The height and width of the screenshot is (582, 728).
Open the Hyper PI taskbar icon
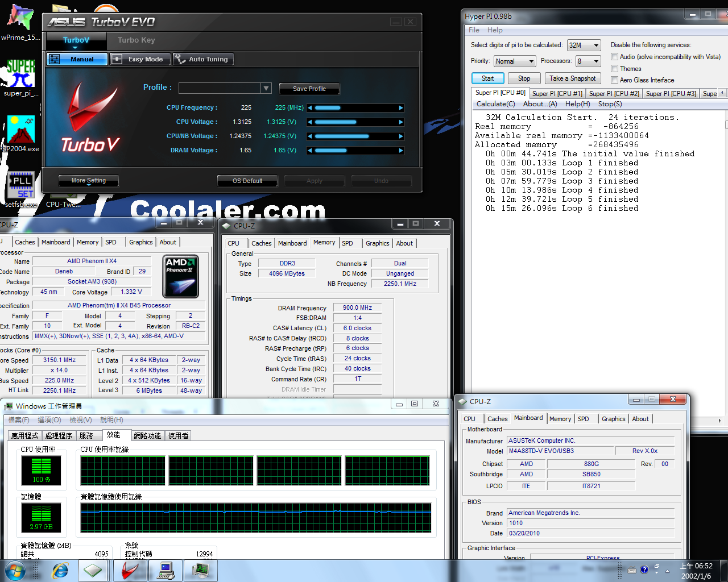(x=166, y=570)
